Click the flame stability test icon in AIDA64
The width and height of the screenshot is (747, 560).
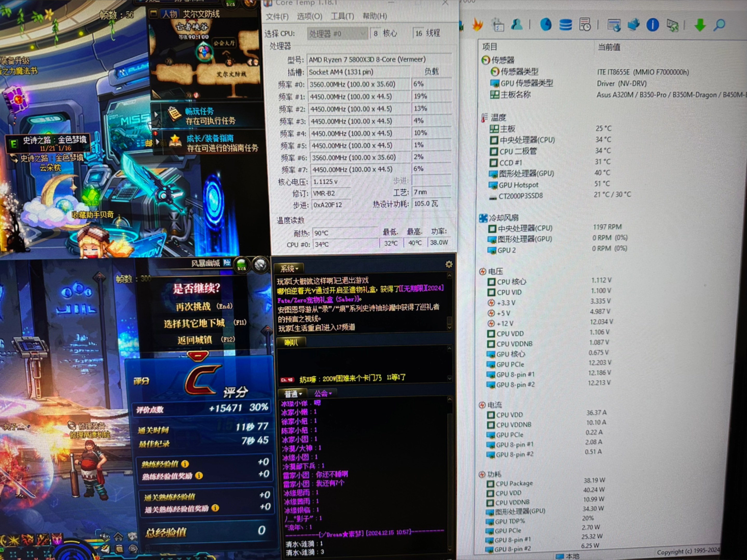tap(477, 25)
